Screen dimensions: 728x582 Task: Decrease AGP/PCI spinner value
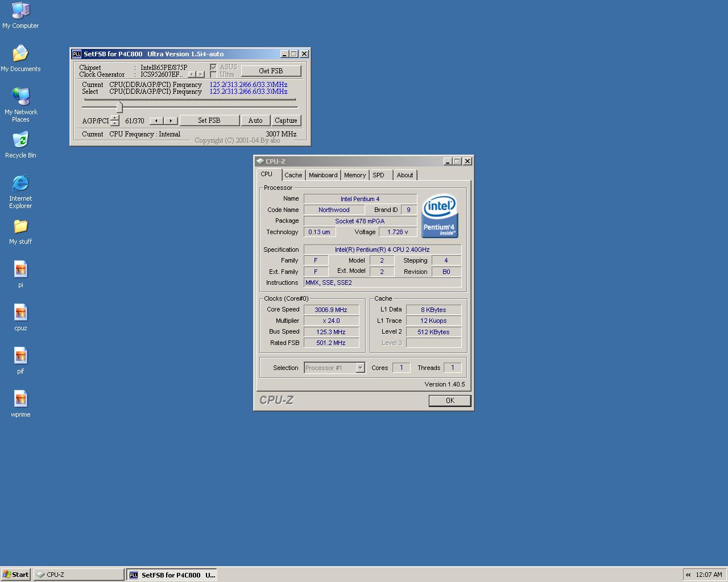point(115,123)
